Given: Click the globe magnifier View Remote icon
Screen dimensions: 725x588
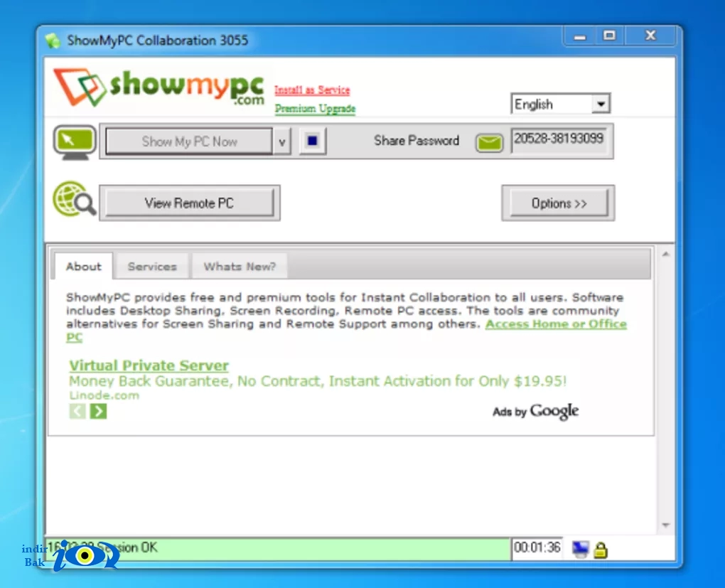Looking at the screenshot, I should pos(74,199).
